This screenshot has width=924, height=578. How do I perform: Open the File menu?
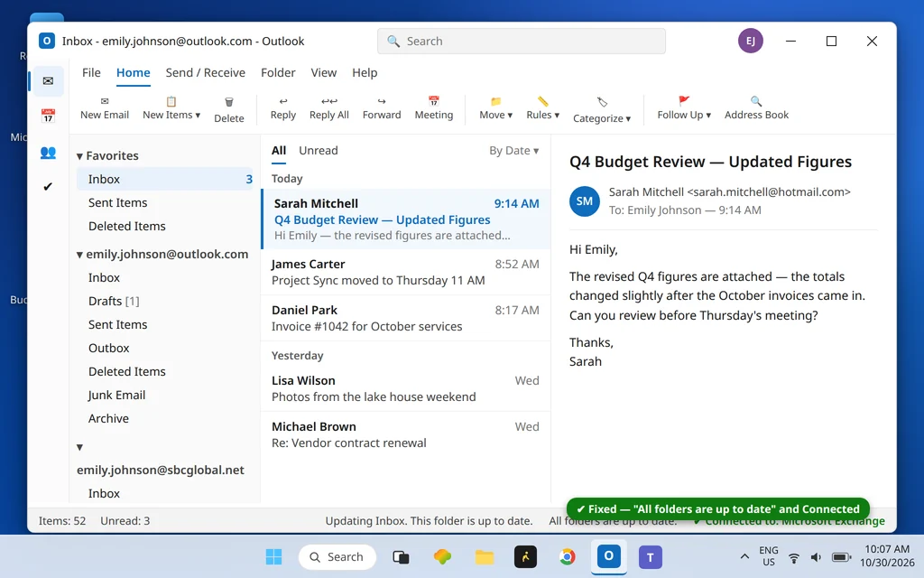(x=91, y=72)
